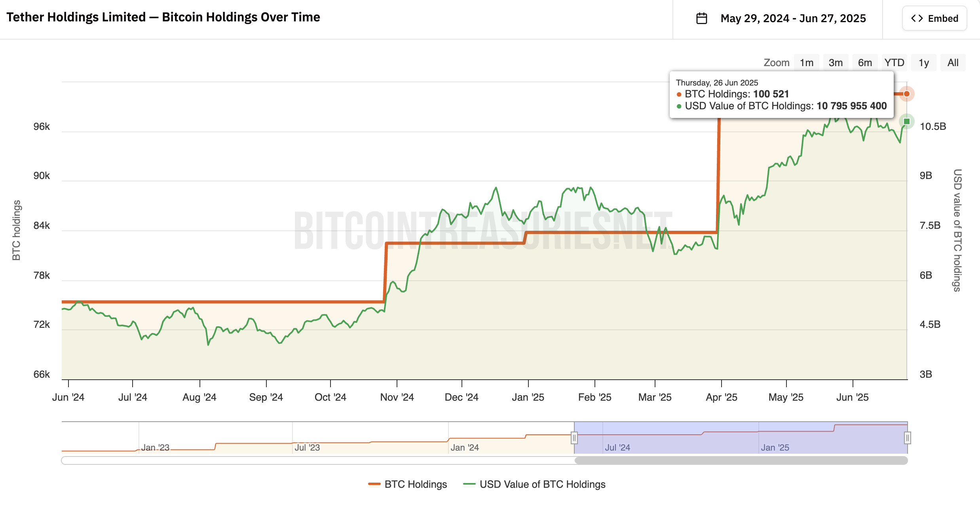Click the orange BTC Holdings data point marker
The height and width of the screenshot is (506, 980).
pyautogui.click(x=906, y=94)
